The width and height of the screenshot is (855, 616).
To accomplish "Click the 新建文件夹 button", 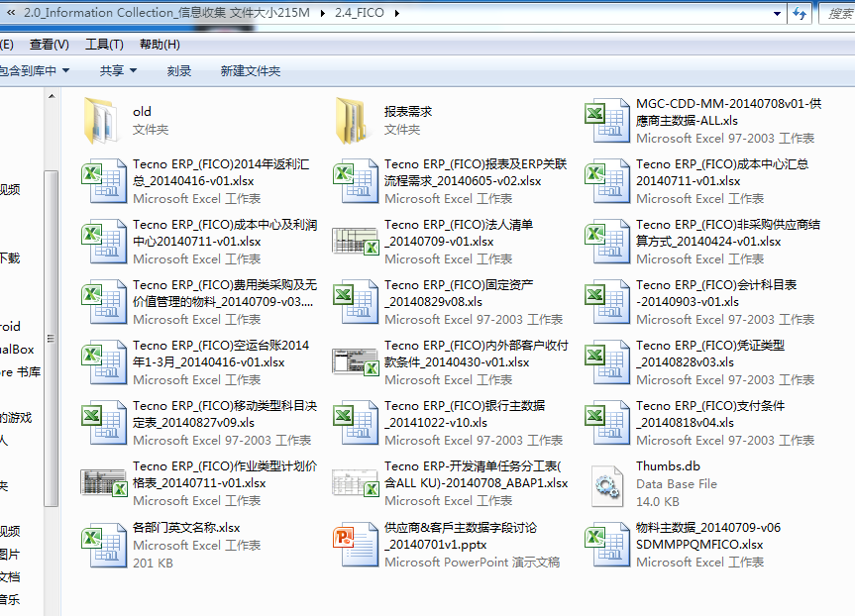I will click(251, 71).
